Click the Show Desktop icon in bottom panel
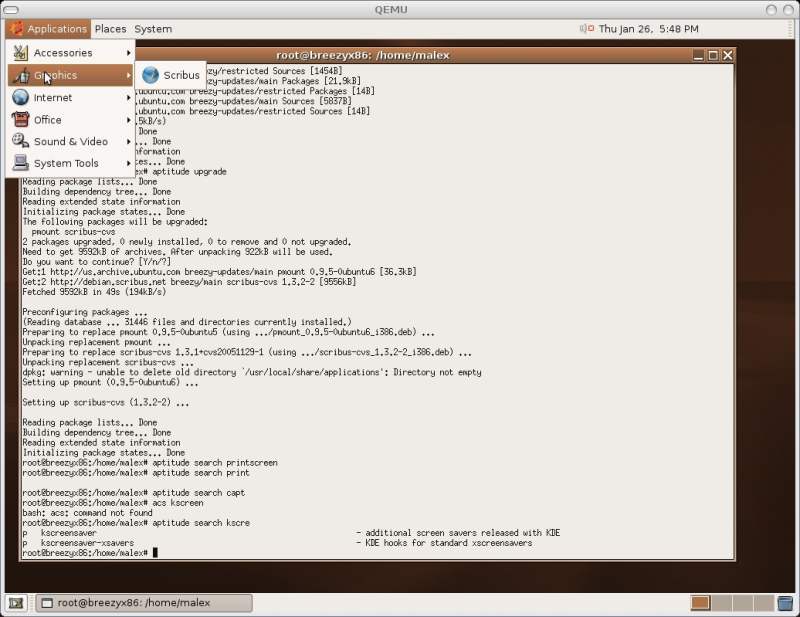This screenshot has height=617, width=800. (x=16, y=603)
